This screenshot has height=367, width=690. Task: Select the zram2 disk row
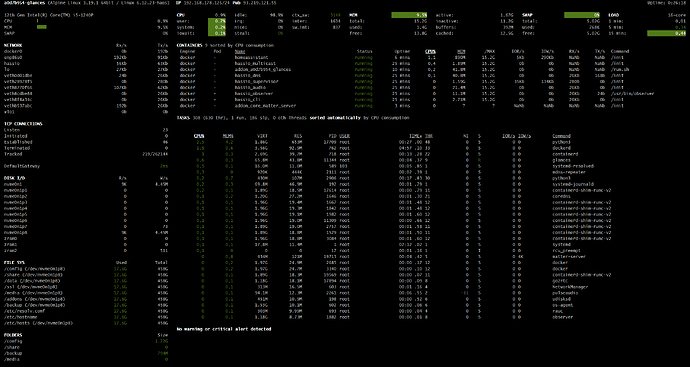[86, 250]
